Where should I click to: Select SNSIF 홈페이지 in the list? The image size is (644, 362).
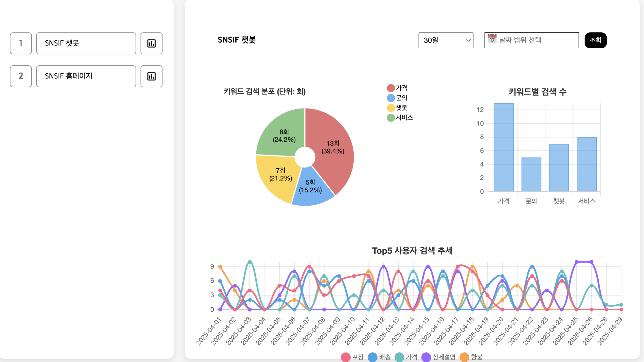tap(86, 76)
